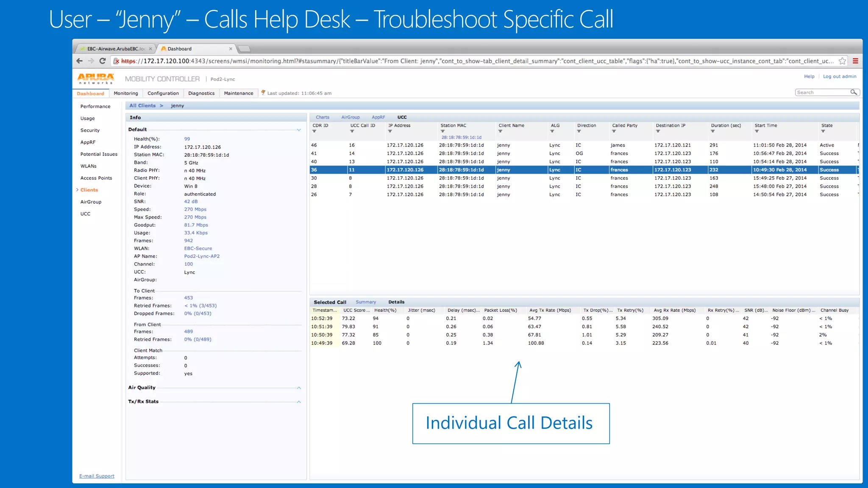Go back with the browser back arrow
The height and width of the screenshot is (488, 868).
[x=79, y=61]
